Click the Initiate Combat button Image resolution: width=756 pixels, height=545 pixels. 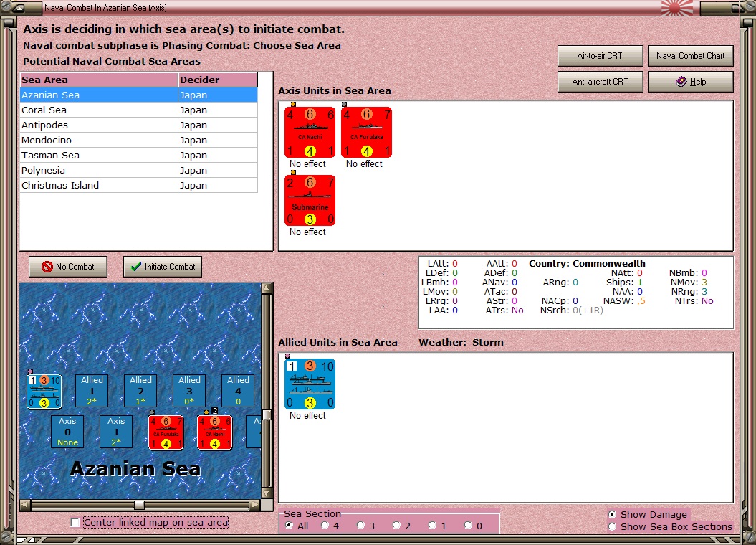pyautogui.click(x=163, y=267)
